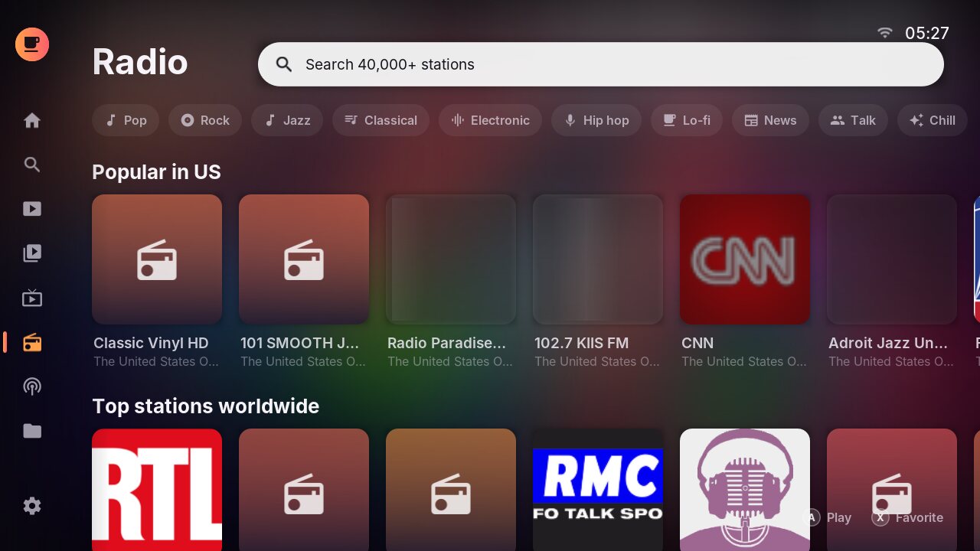Open the Radio Paradise station tile
This screenshot has width=980, height=551.
pyautogui.click(x=451, y=259)
